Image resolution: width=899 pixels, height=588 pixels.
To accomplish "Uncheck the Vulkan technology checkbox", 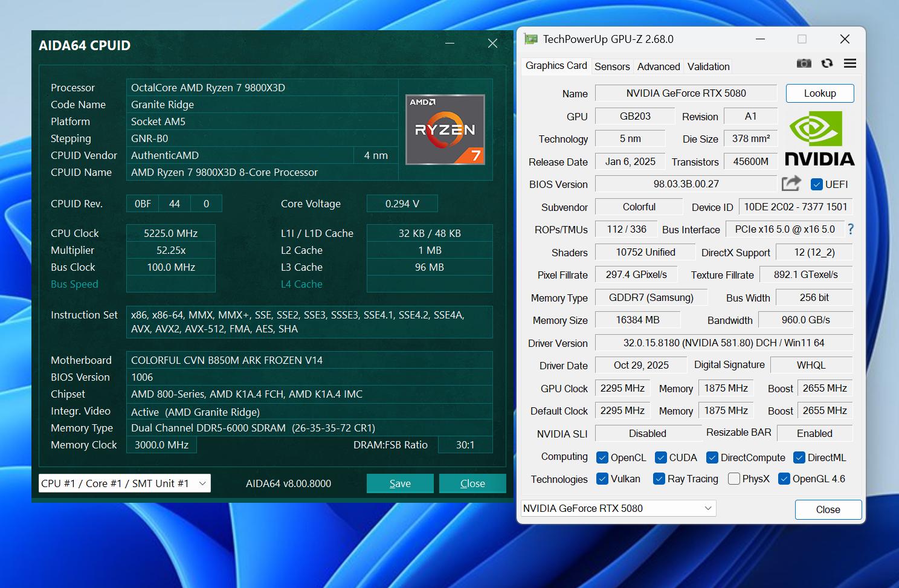I will pos(602,478).
